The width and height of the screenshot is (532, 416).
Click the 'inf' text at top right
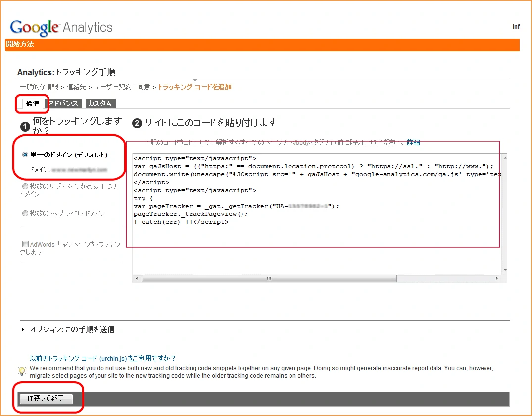point(516,26)
